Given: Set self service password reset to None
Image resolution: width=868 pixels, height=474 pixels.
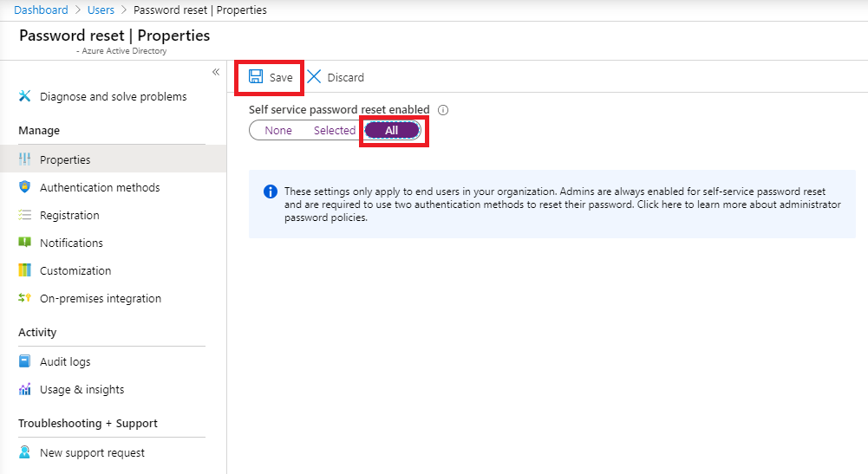Looking at the screenshot, I should tap(278, 130).
